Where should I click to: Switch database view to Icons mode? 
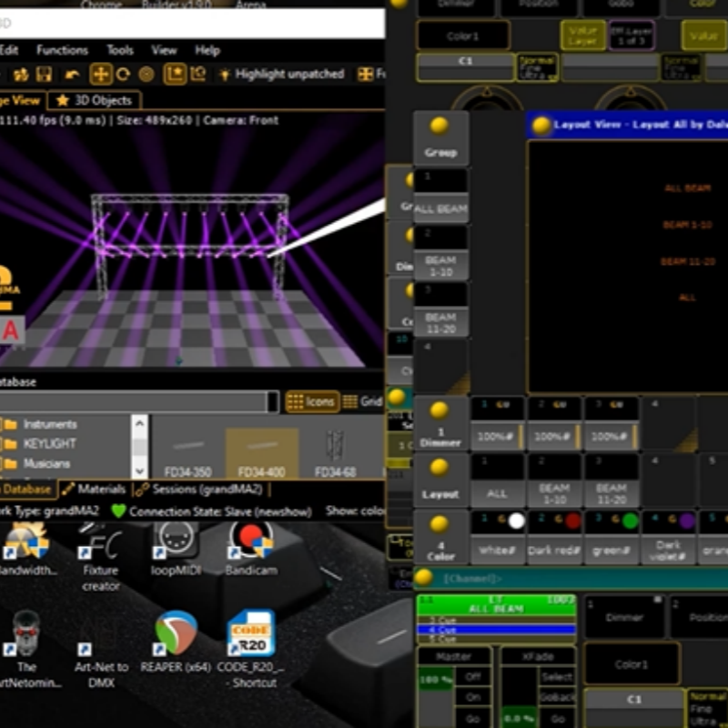[x=312, y=401]
